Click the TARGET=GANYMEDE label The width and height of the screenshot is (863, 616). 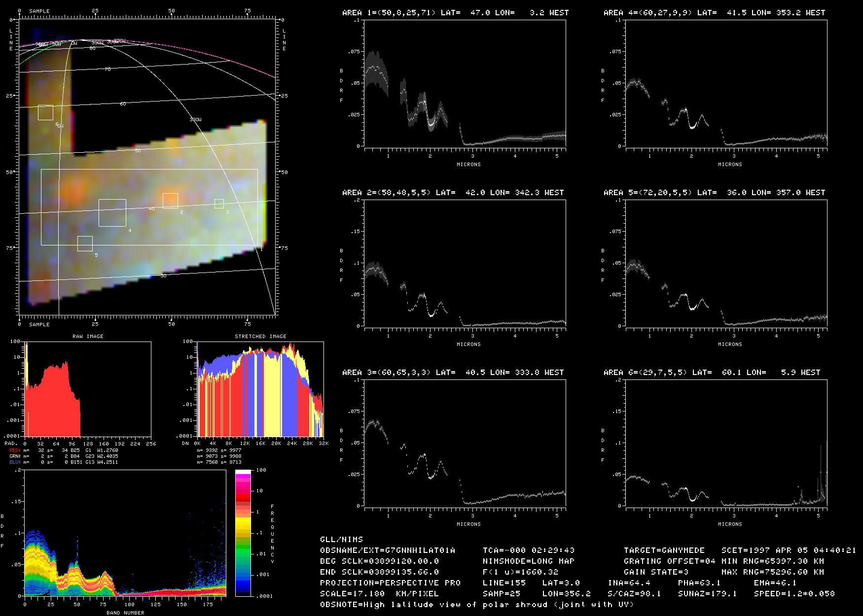tap(664, 550)
